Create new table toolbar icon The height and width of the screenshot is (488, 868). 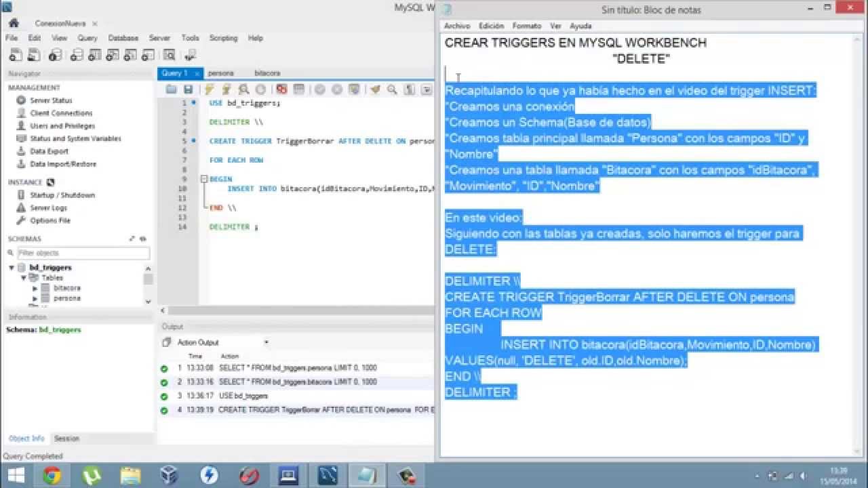tap(94, 55)
